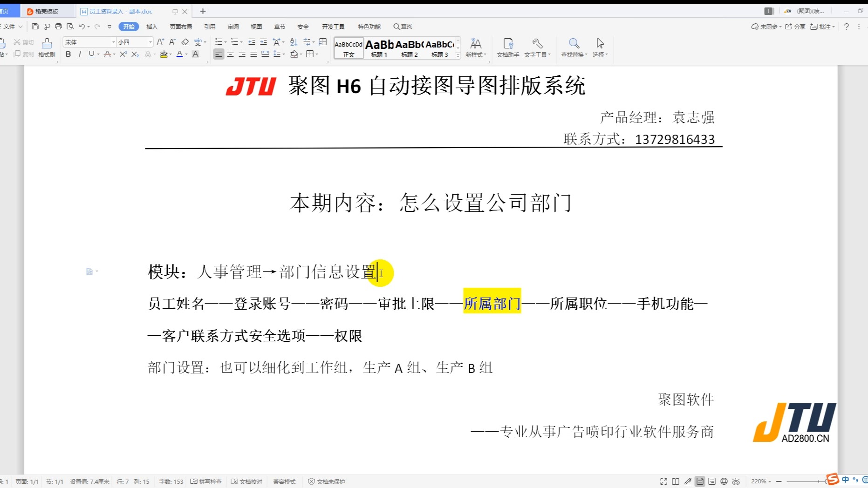Toggle spell check (拼写检查) in status bar
Image resolution: width=868 pixels, height=488 pixels.
tap(206, 481)
